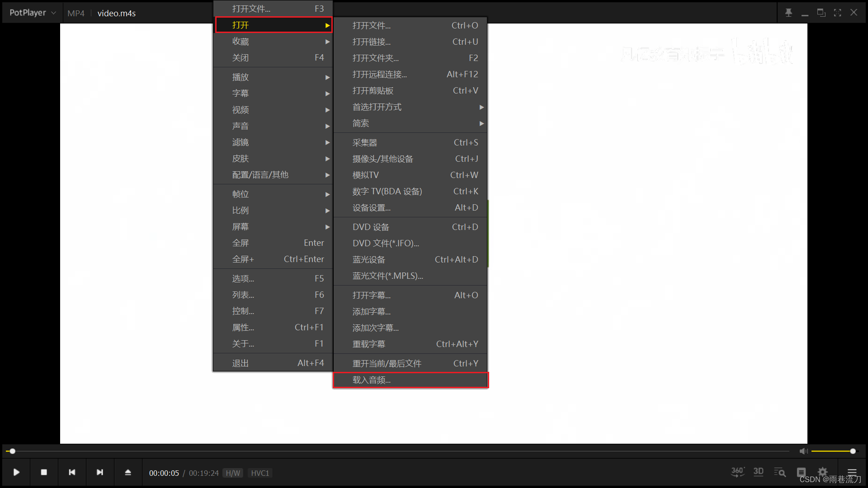Select 蓝光文件(*.MPLS)... entry
Image resolution: width=868 pixels, height=488 pixels.
click(x=410, y=276)
